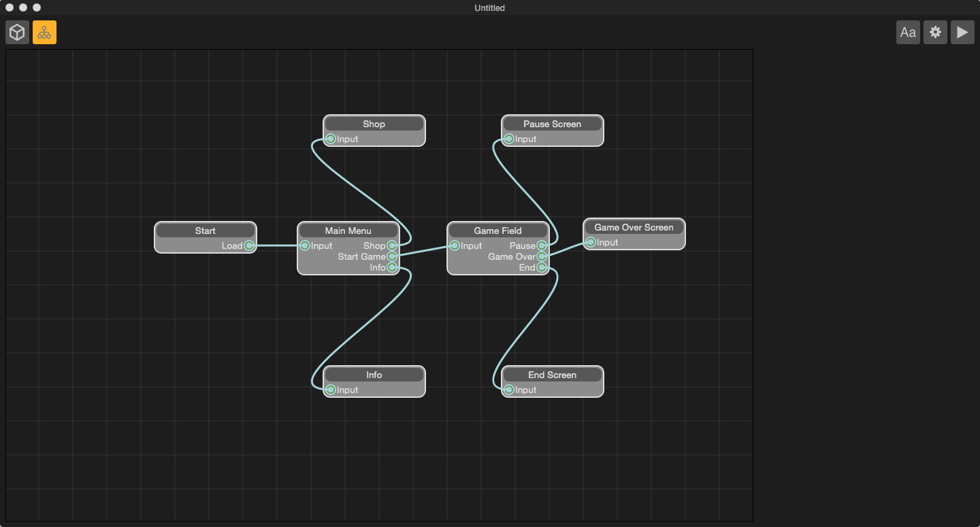Run the project with the play button
Image resolution: width=980 pixels, height=527 pixels.
click(x=962, y=32)
